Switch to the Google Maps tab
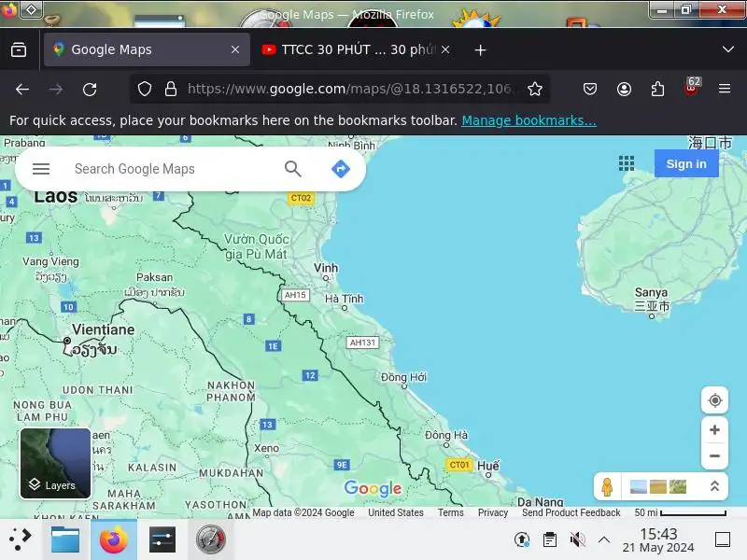 point(147,49)
